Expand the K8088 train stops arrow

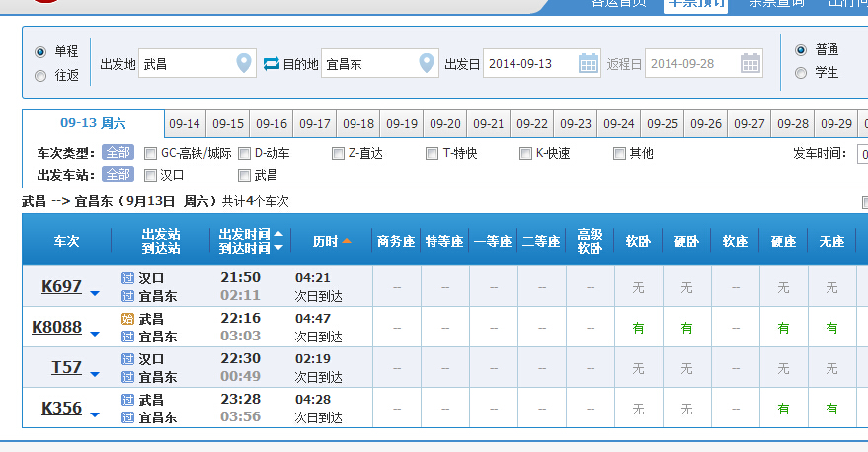point(95,333)
